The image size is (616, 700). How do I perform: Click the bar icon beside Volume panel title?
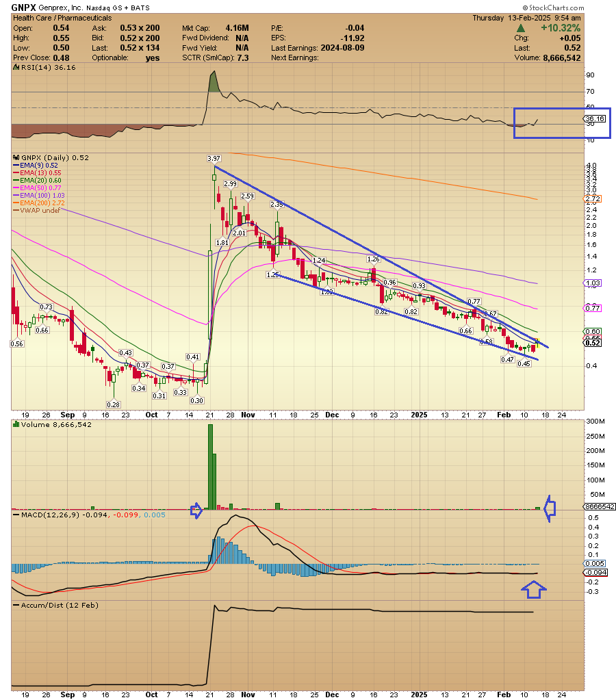16,424
